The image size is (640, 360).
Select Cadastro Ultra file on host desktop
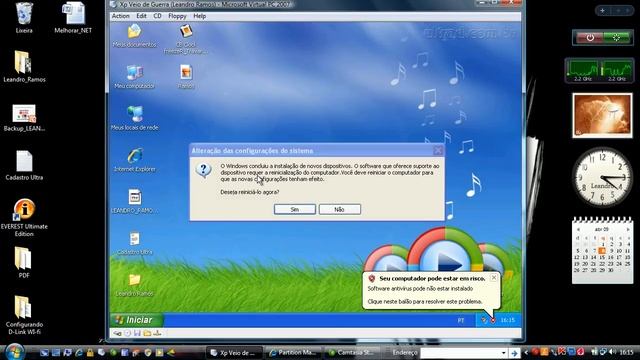pyautogui.click(x=24, y=165)
